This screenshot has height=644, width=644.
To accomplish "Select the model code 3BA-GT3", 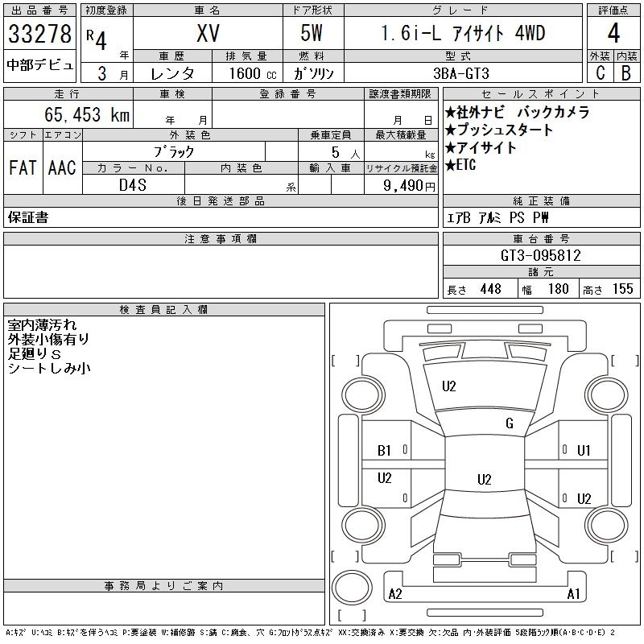I will coord(461,73).
